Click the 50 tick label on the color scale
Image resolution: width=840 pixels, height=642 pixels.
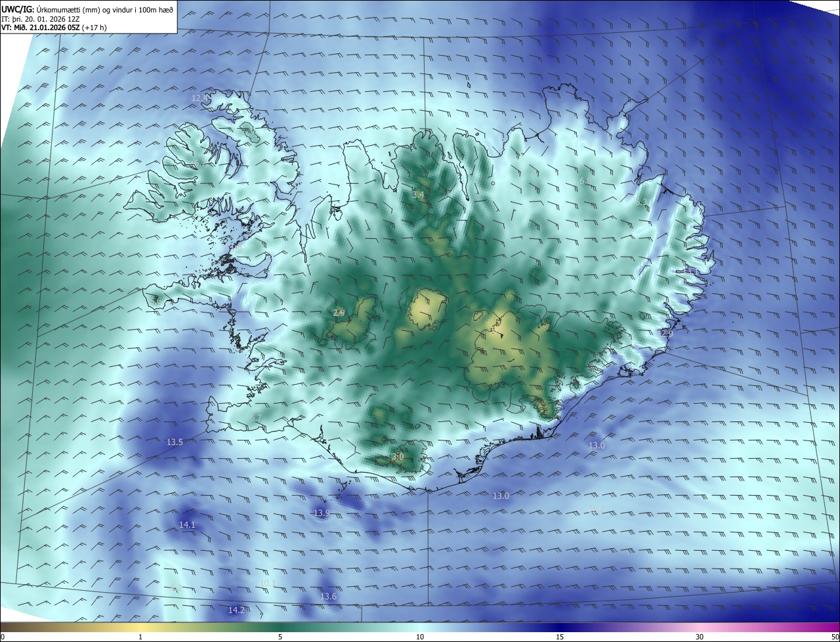[835, 637]
